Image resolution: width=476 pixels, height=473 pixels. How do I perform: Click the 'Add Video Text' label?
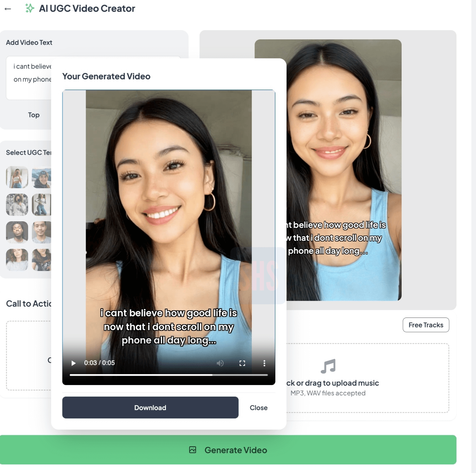tap(29, 42)
